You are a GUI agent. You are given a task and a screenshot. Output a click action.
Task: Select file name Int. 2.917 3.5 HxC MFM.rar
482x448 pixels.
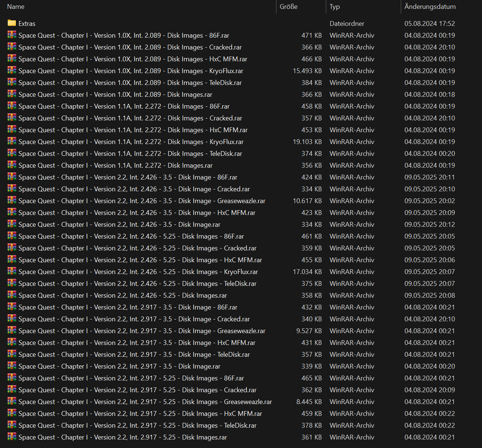click(137, 343)
